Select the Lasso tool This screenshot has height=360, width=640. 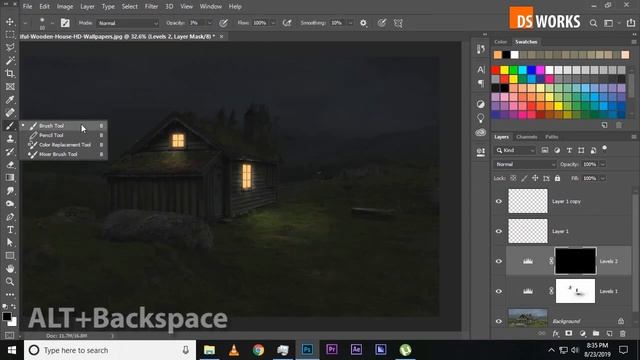click(x=10, y=48)
